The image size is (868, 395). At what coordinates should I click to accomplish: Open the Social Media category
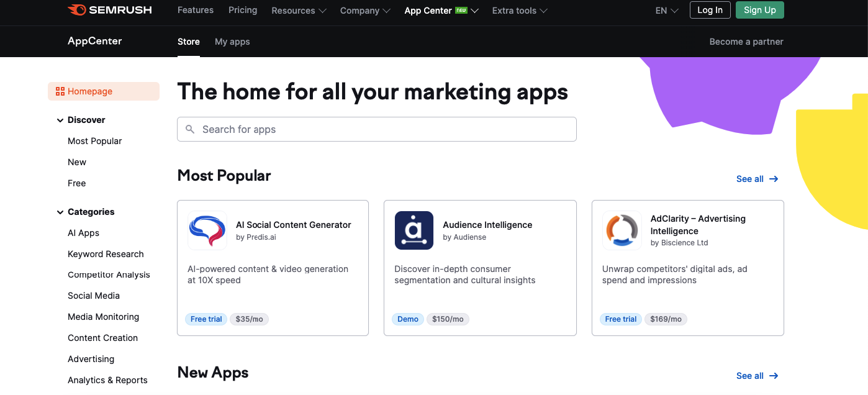coord(94,296)
